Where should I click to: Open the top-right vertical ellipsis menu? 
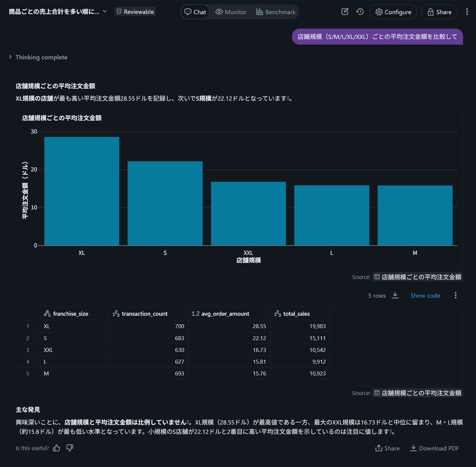467,12
